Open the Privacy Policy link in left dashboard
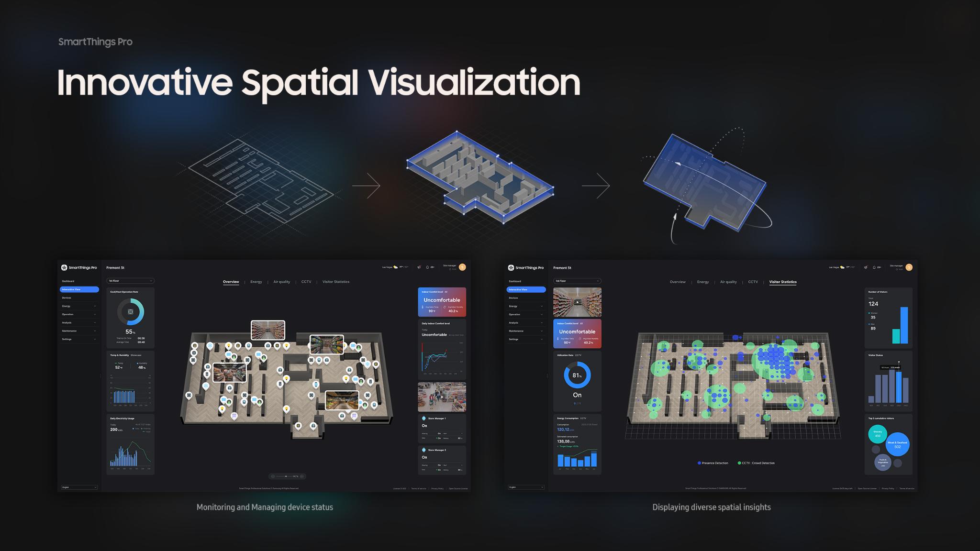The image size is (980, 551). (437, 488)
